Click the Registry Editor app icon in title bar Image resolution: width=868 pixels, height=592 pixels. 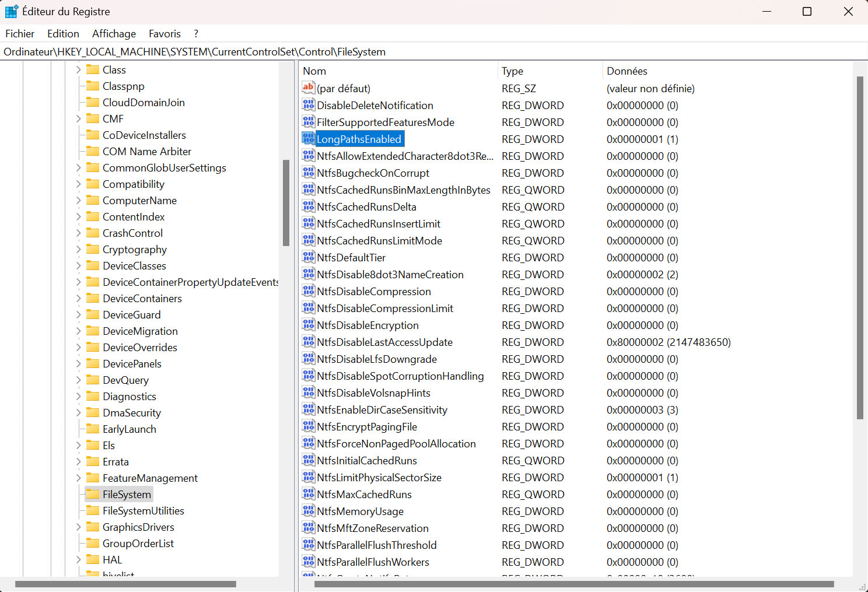coord(11,11)
